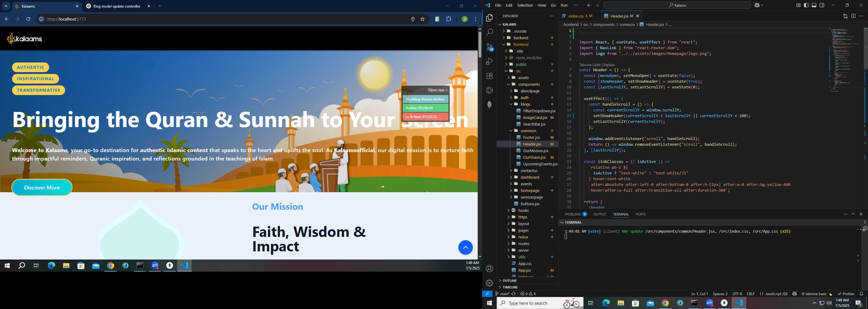Switch to the PROBLEMS panel tab

coord(576,214)
